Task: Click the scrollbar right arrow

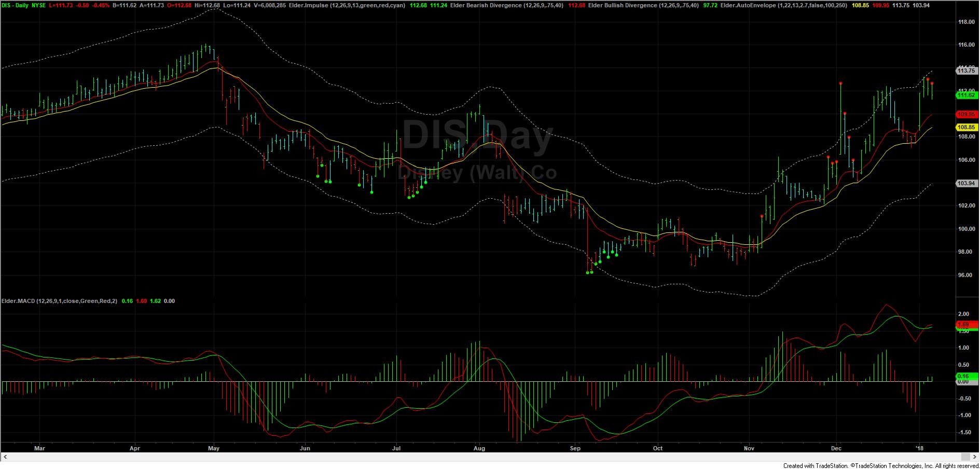Action: [975, 457]
